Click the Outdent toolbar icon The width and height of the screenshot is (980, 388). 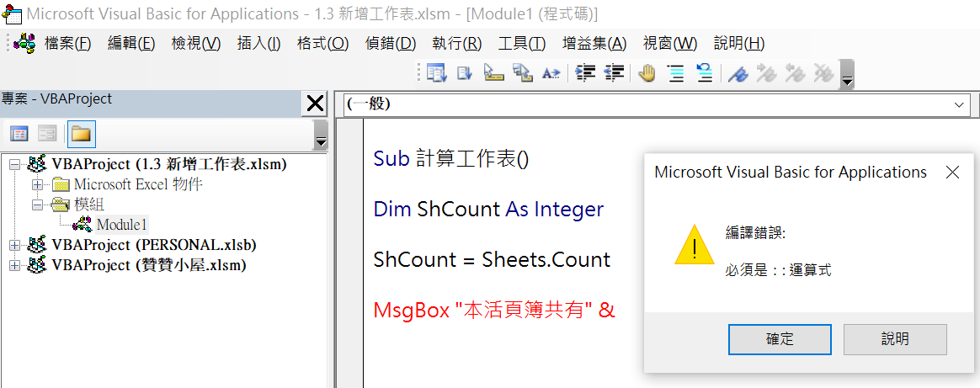tap(614, 73)
